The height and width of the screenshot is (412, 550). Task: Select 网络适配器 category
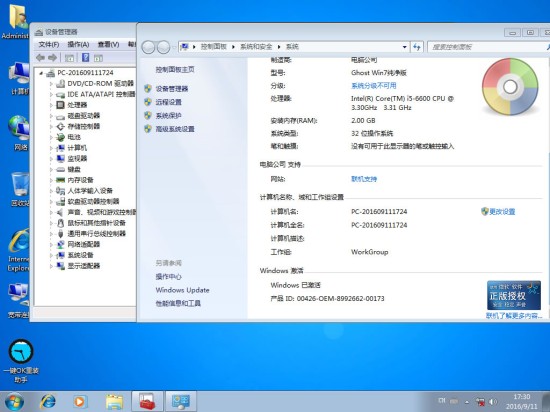coord(84,244)
